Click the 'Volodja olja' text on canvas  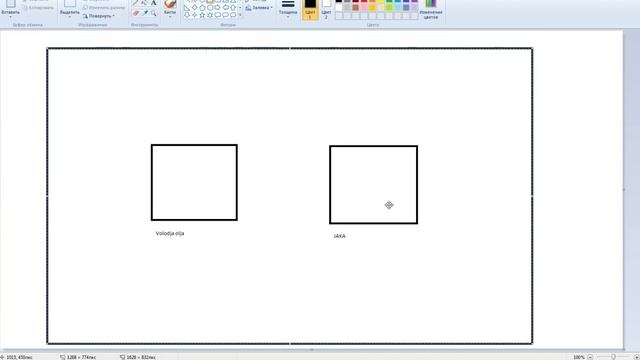click(x=170, y=233)
